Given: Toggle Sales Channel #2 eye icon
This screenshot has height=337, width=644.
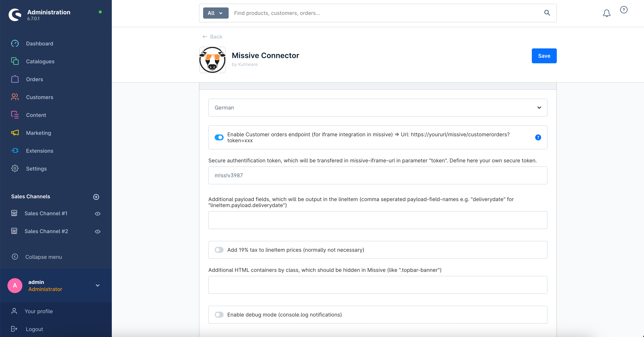Looking at the screenshot, I should [x=97, y=232].
